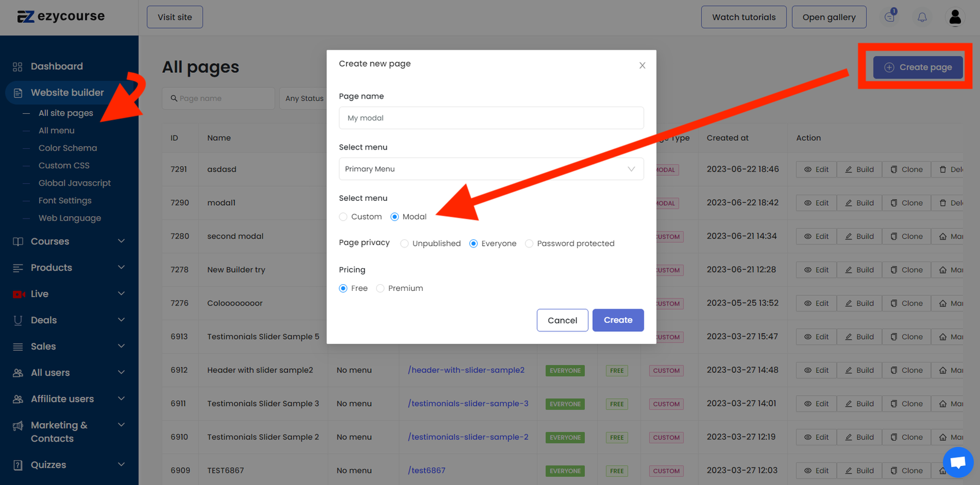Open the user profile avatar

955,17
